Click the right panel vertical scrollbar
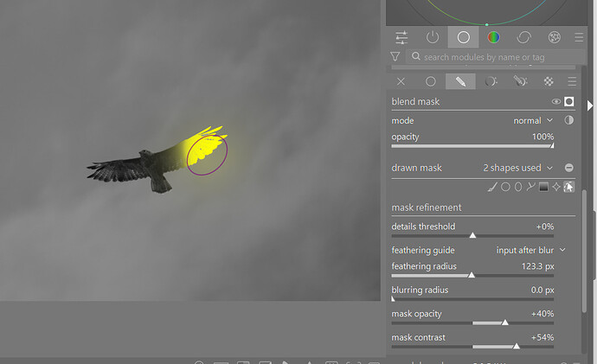Screen dimensions: 597x364 584,251
